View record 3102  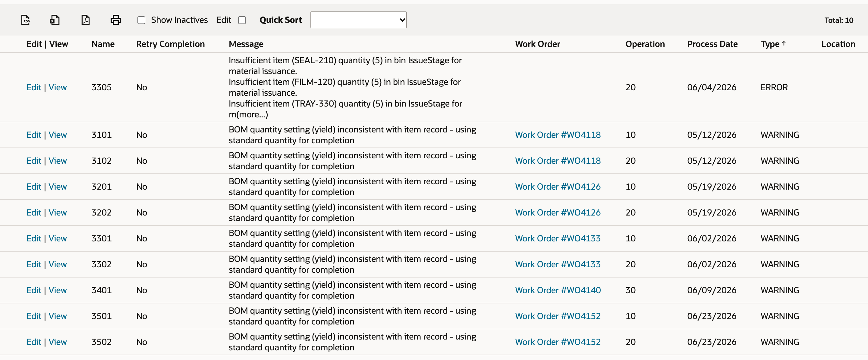pyautogui.click(x=58, y=161)
